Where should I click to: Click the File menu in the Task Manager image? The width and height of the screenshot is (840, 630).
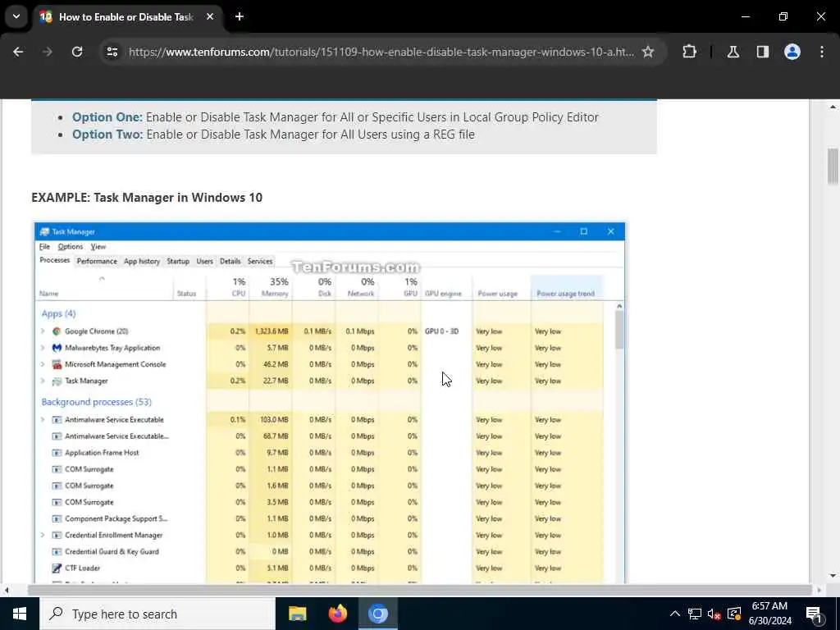tap(44, 246)
